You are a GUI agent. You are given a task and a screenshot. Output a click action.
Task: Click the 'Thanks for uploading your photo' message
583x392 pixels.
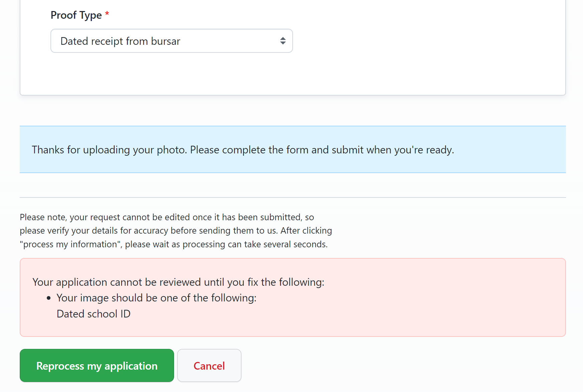[x=243, y=149]
